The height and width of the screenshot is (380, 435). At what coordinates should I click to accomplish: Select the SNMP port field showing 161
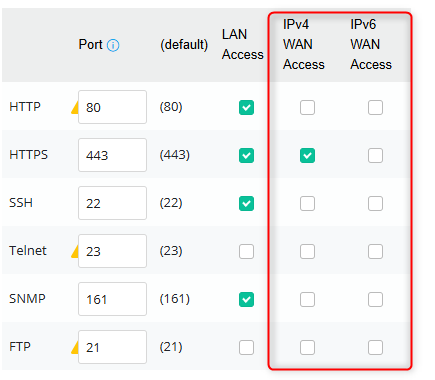click(112, 299)
